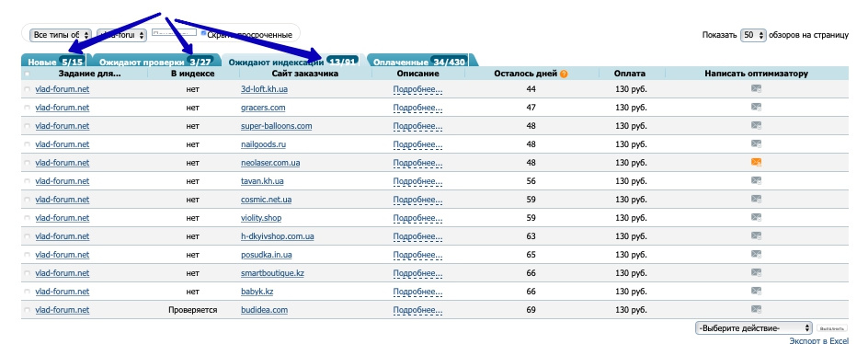Tick checkbox for super-balloons.com row
The image size is (868, 344).
click(x=28, y=126)
